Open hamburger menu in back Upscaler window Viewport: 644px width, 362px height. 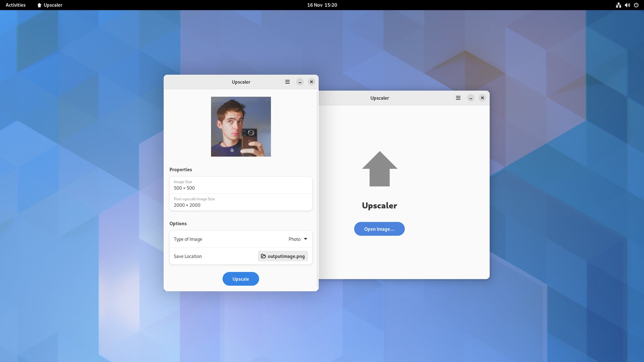click(458, 98)
